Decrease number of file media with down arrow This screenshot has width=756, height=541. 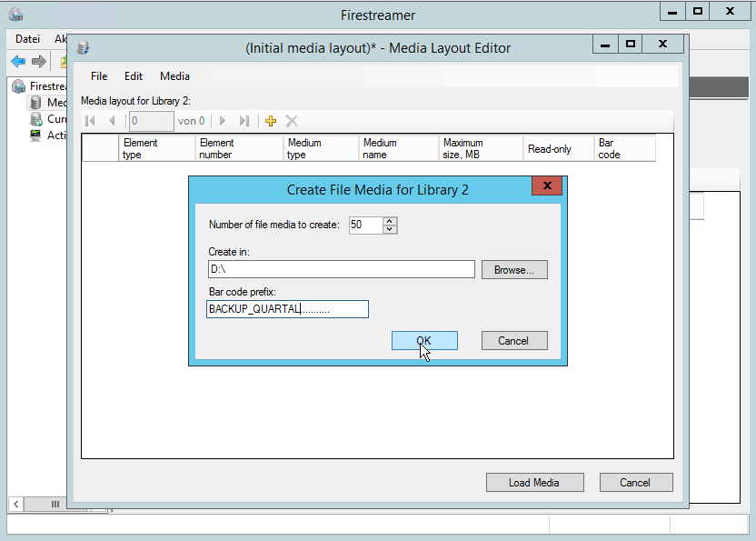click(x=390, y=229)
